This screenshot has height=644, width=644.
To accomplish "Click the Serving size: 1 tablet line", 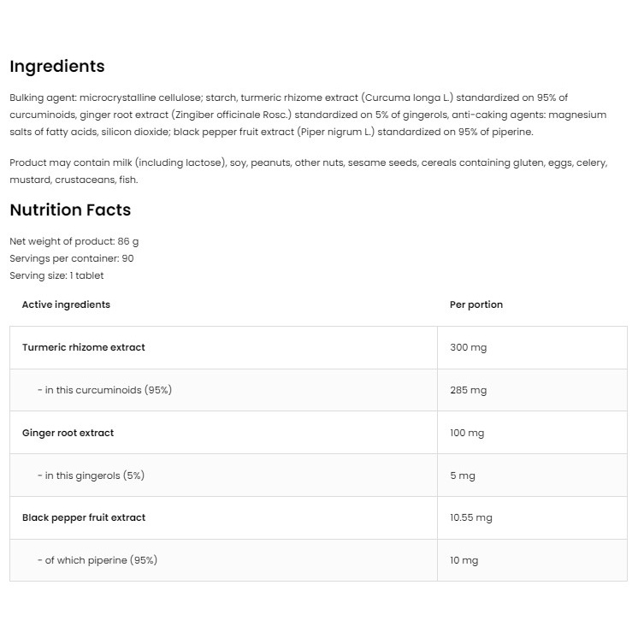I will (56, 275).
